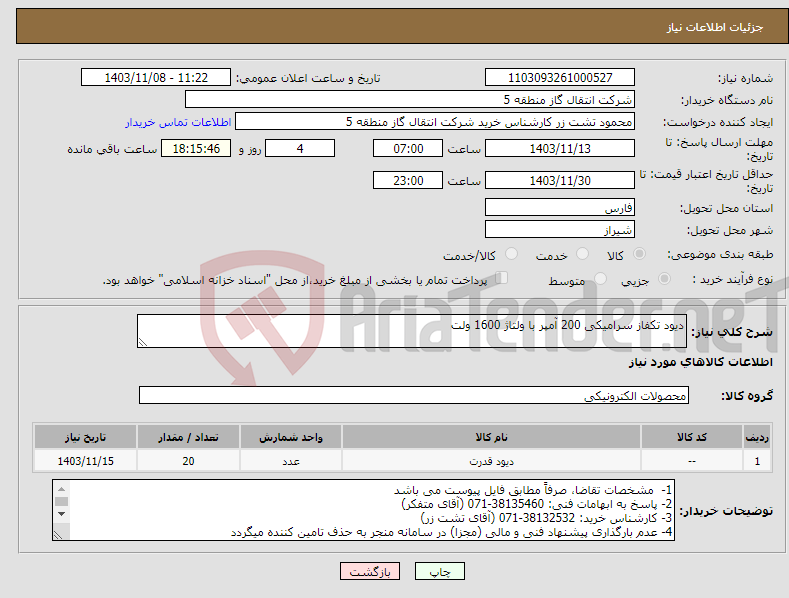
Task: Click the response deadline time 07:00 field
Action: coord(408,148)
